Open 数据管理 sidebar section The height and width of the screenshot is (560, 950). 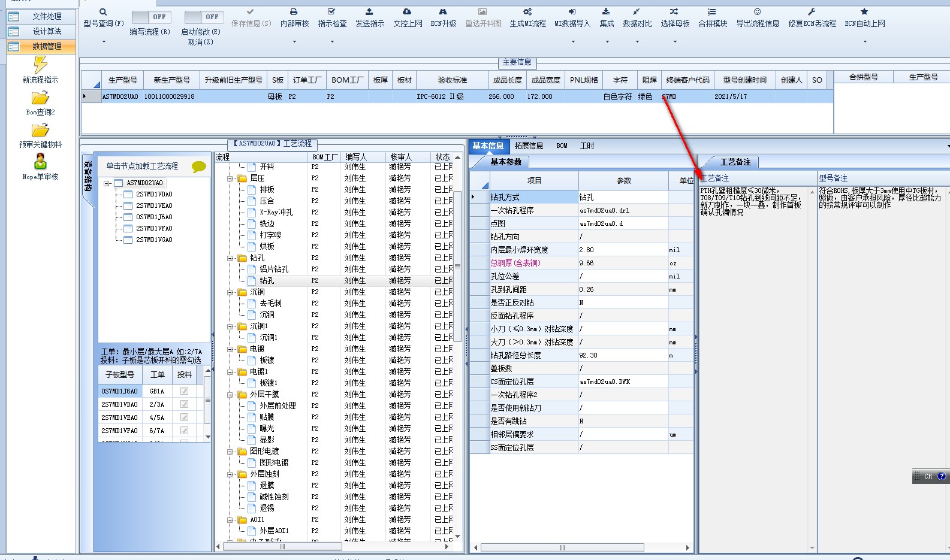click(41, 46)
